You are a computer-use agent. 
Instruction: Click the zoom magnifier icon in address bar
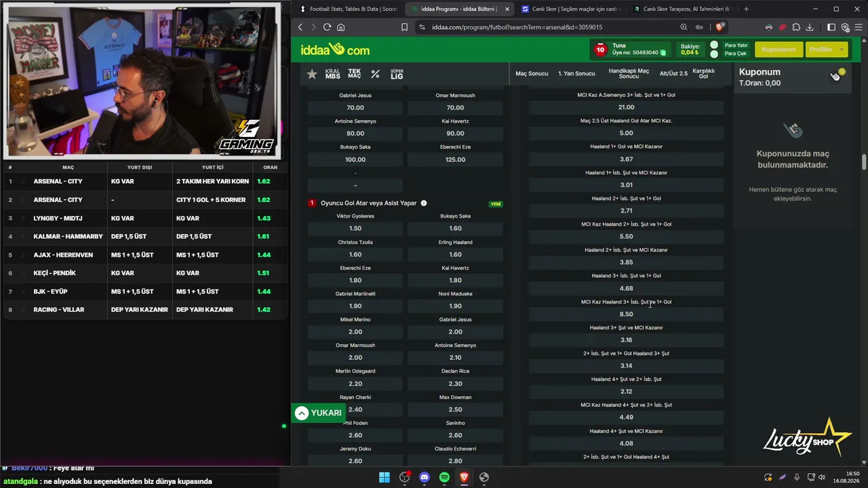[x=684, y=27]
